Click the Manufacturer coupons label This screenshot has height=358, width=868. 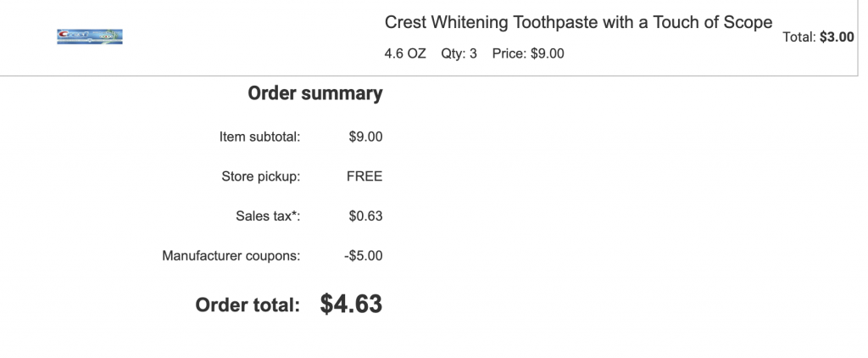(231, 255)
